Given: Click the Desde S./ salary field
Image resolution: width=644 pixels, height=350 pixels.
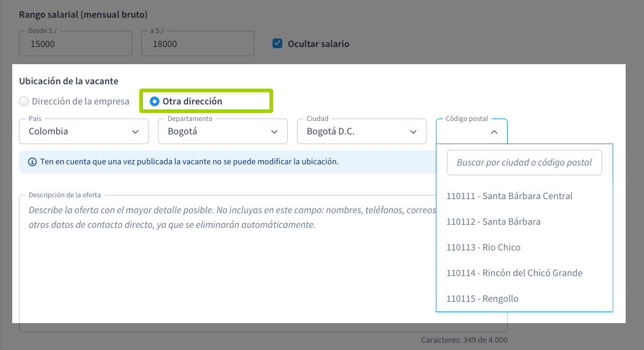Looking at the screenshot, I should point(75,44).
